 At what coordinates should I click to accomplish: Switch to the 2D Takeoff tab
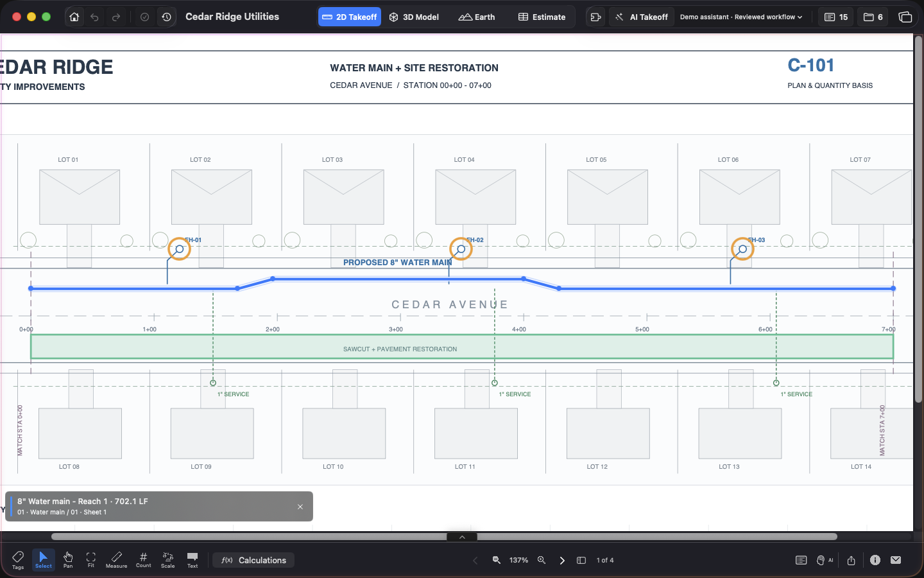click(x=350, y=17)
